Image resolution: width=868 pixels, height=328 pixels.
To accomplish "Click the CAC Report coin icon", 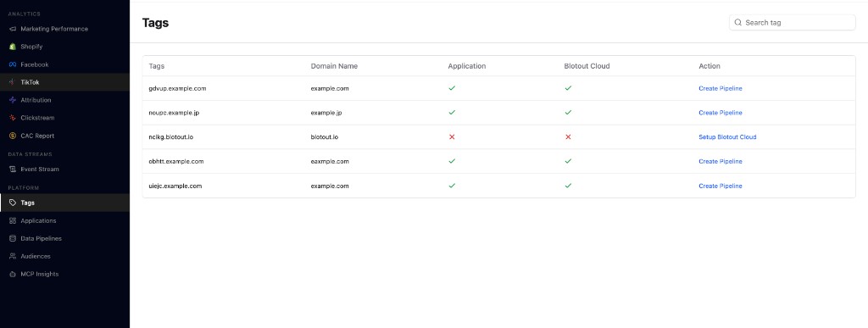I will pyautogui.click(x=13, y=136).
